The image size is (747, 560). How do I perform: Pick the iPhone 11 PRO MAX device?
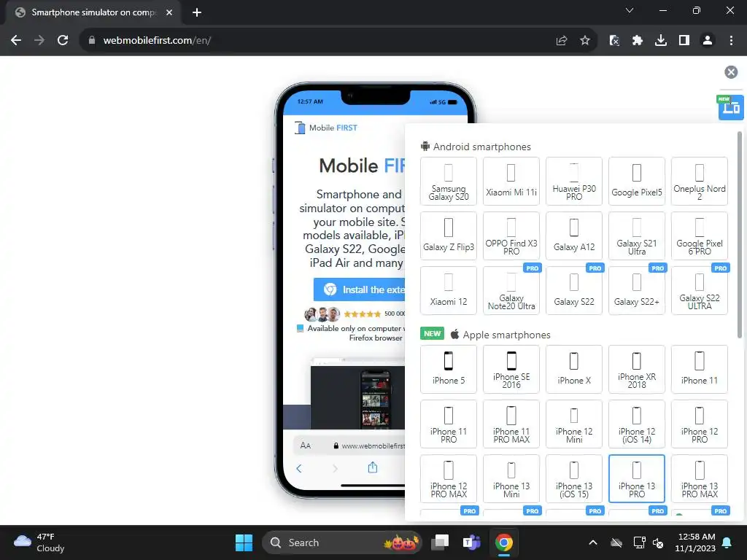(511, 424)
